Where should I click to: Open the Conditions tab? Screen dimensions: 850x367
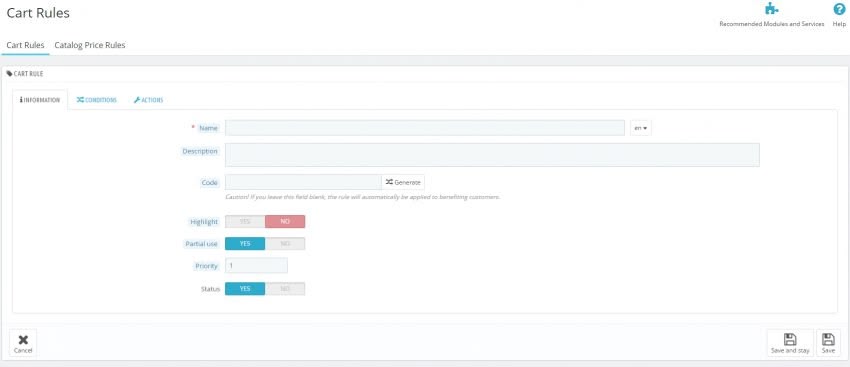(96, 100)
